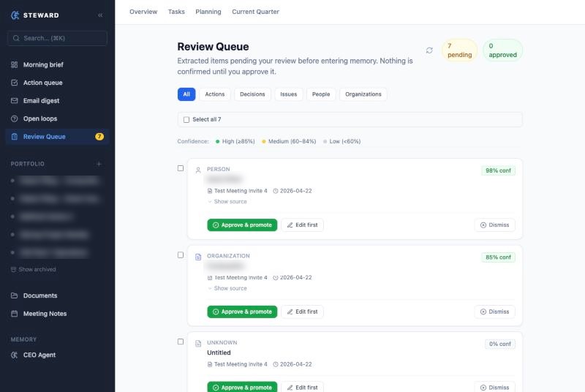Approve & promote the ORGANIZATION item
Screen dimensions: 585x392
click(242, 312)
